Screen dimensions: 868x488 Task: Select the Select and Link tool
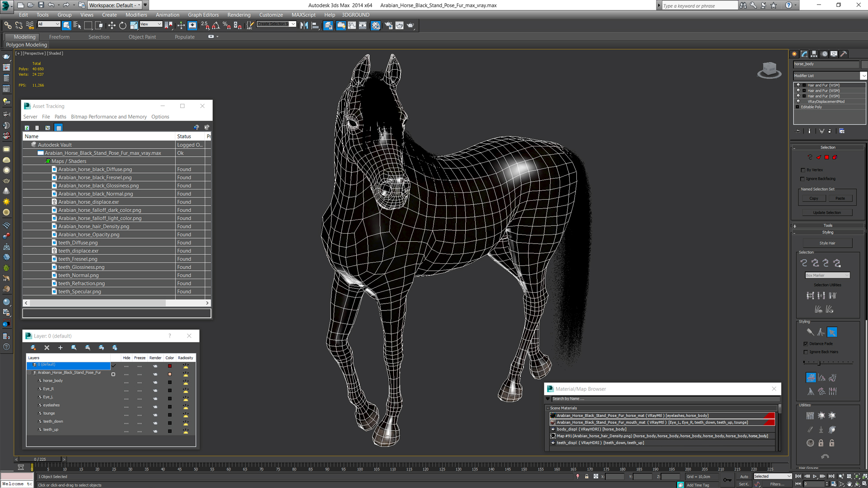[8, 25]
